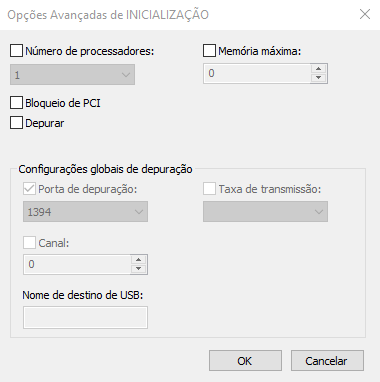Confirm settings with the OK button
This screenshot has width=380, height=382.
(245, 361)
